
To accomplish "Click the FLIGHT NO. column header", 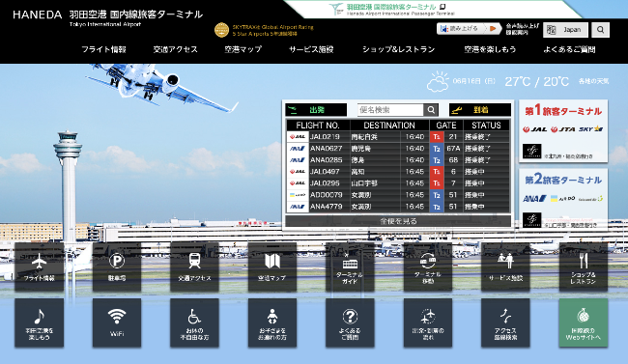I will (x=318, y=126).
